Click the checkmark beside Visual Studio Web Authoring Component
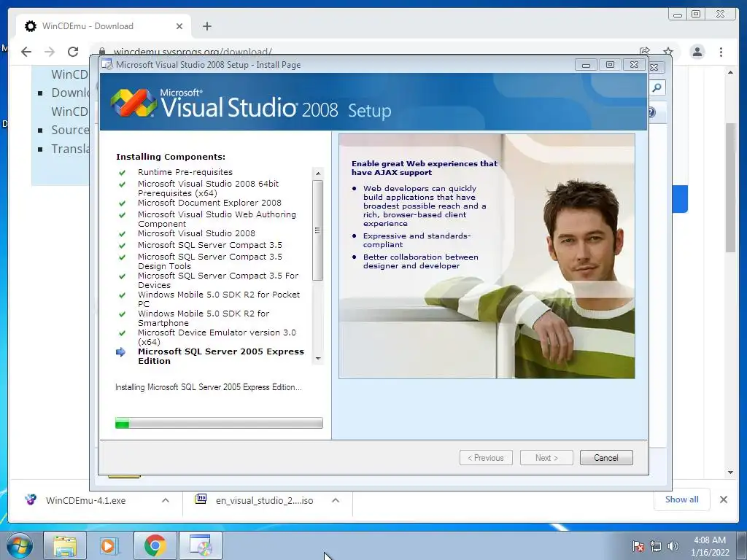 tap(123, 215)
